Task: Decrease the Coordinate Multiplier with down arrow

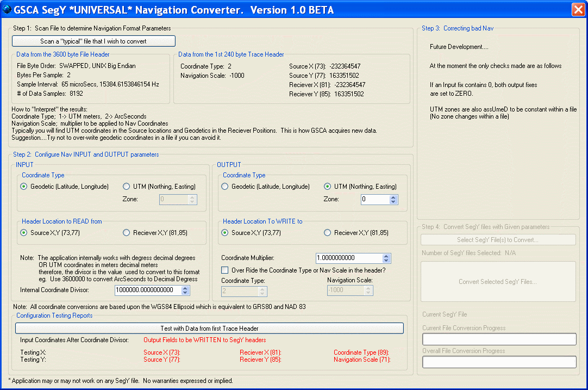Action: click(386, 261)
